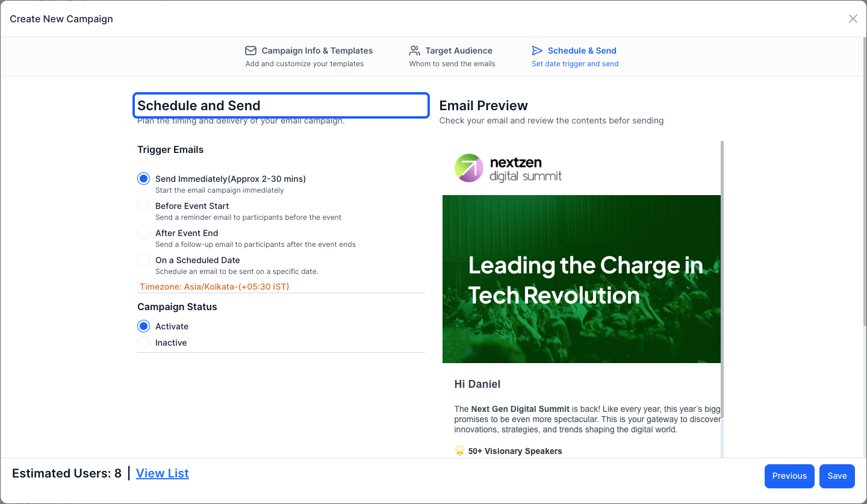Image resolution: width=867 pixels, height=504 pixels.
Task: Open the Target Audience step
Action: 452,57
